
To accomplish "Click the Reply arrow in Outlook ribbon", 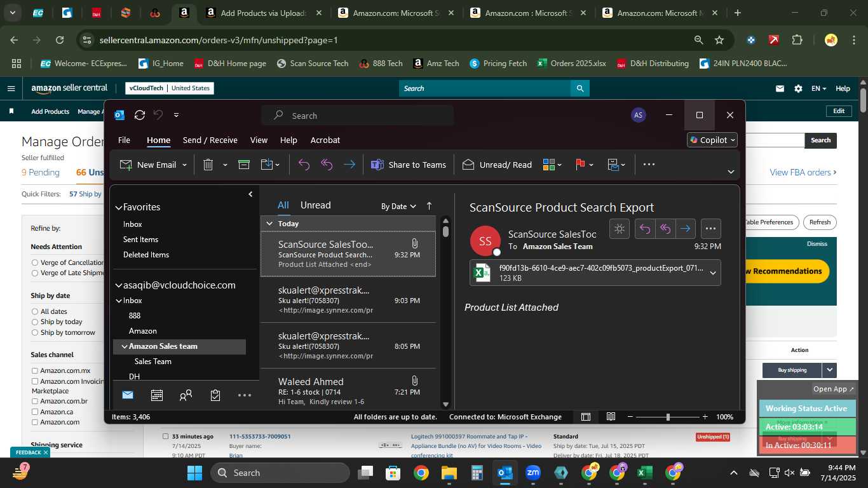I will pyautogui.click(x=304, y=165).
